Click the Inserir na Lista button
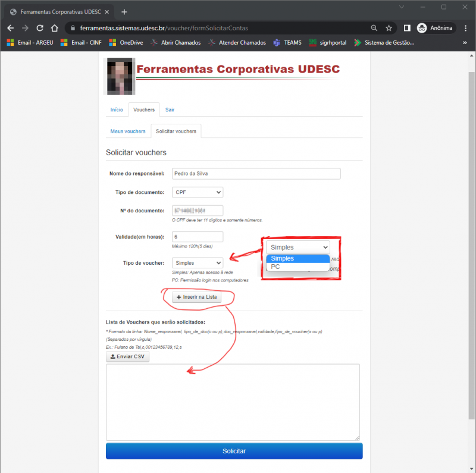Screen dimensions: 476x473 click(196, 297)
